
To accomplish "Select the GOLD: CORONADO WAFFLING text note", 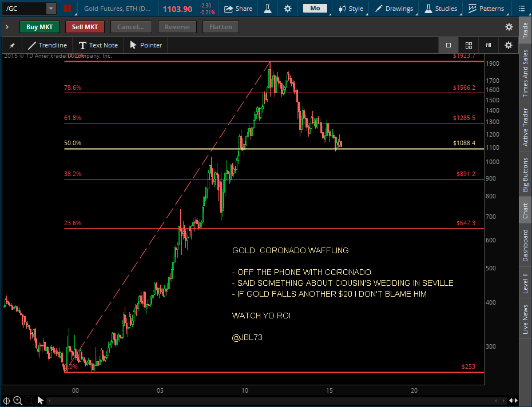I will coord(291,250).
